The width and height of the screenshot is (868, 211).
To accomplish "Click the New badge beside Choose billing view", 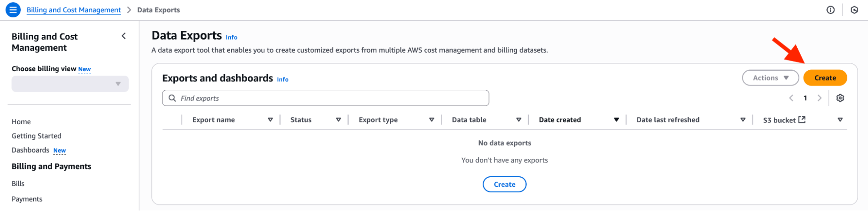I will (84, 69).
